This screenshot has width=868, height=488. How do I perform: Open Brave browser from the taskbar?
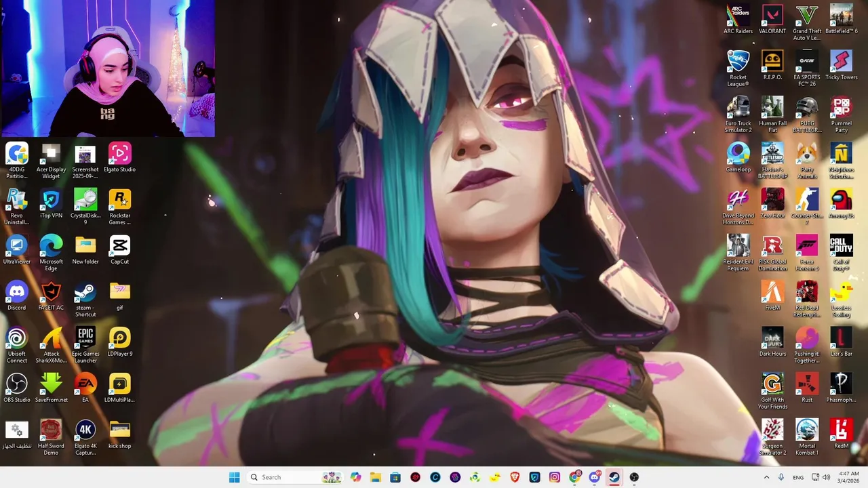(515, 477)
